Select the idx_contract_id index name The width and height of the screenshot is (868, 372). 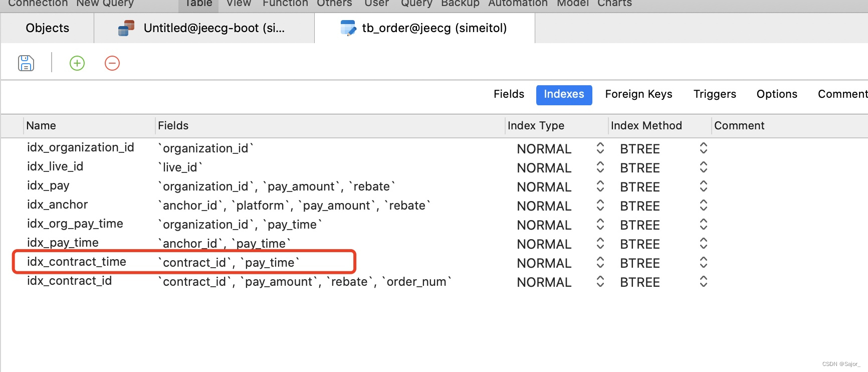point(70,281)
